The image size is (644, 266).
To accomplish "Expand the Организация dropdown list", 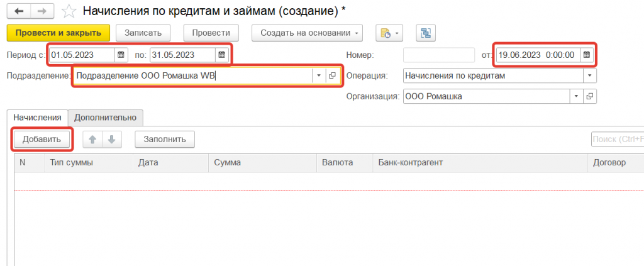I will [x=575, y=96].
